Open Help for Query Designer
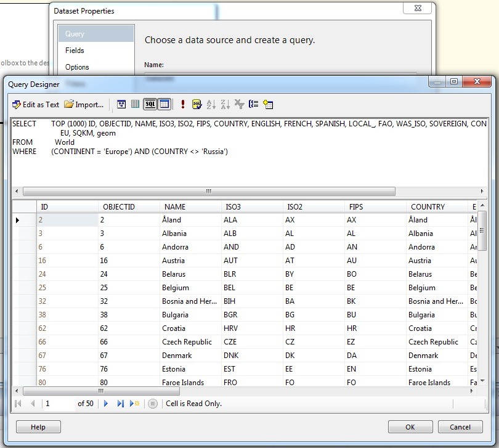The height and width of the screenshot is (448, 499). coord(38,426)
